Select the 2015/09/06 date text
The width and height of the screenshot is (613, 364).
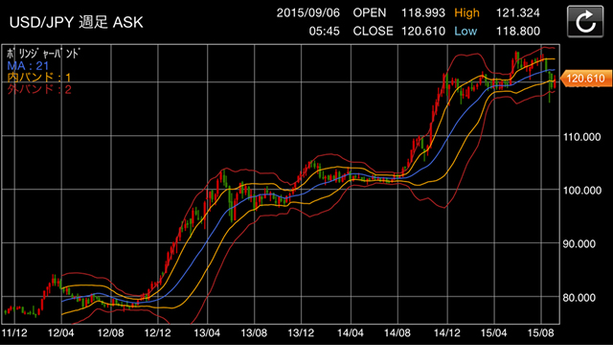click(308, 12)
